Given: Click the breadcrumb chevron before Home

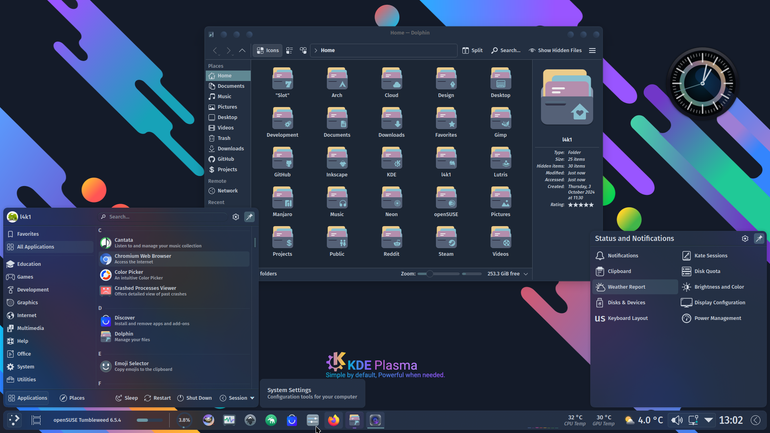Looking at the screenshot, I should 316,50.
